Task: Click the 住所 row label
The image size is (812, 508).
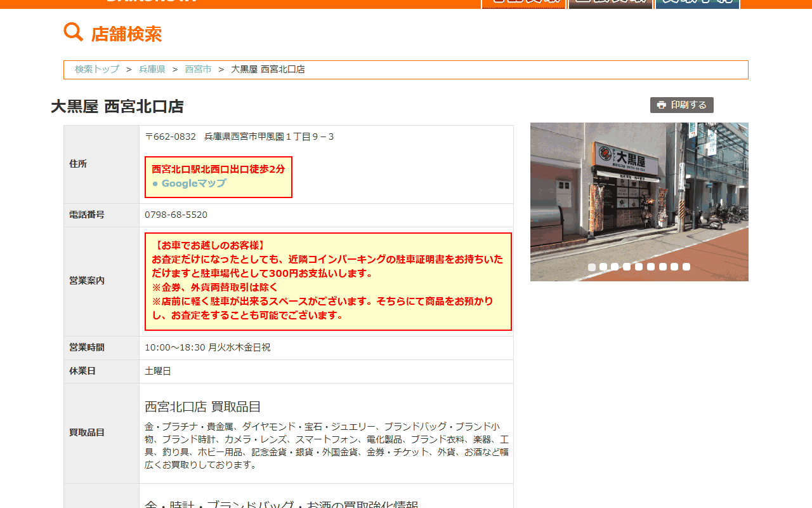Action: coord(78,164)
